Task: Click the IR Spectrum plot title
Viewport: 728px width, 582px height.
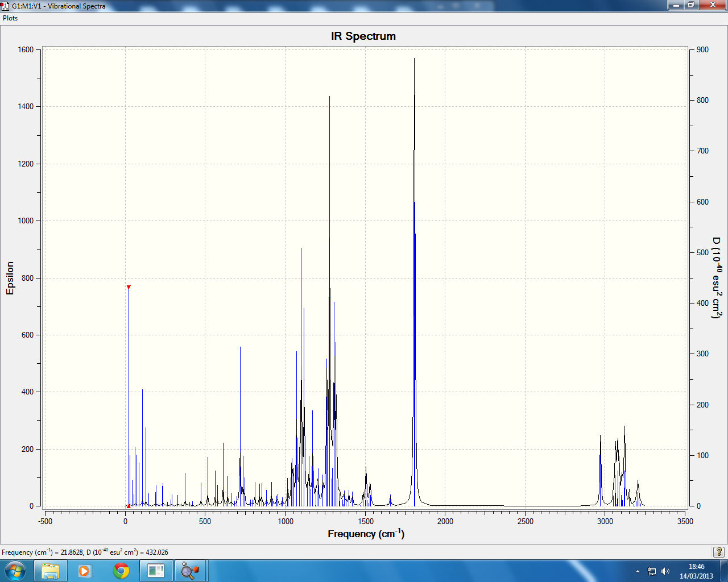Action: pyautogui.click(x=363, y=36)
